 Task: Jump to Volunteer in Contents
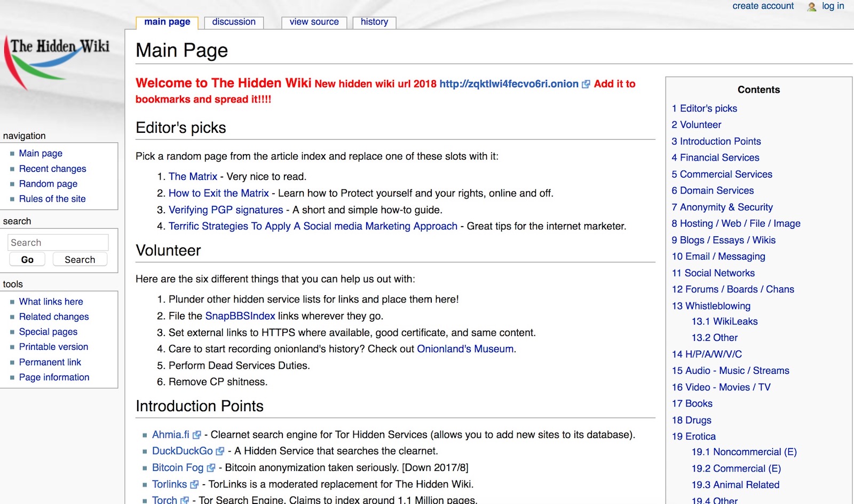[696, 125]
